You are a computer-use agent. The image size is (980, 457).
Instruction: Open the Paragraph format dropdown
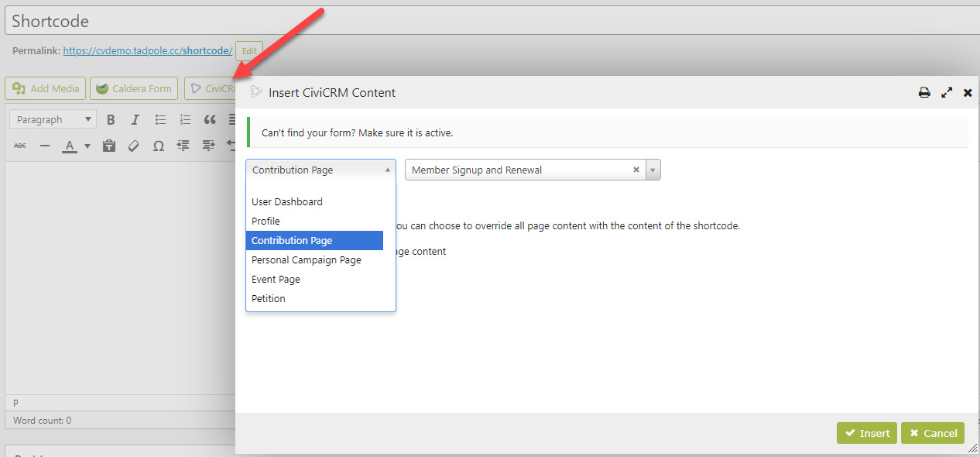[53, 119]
